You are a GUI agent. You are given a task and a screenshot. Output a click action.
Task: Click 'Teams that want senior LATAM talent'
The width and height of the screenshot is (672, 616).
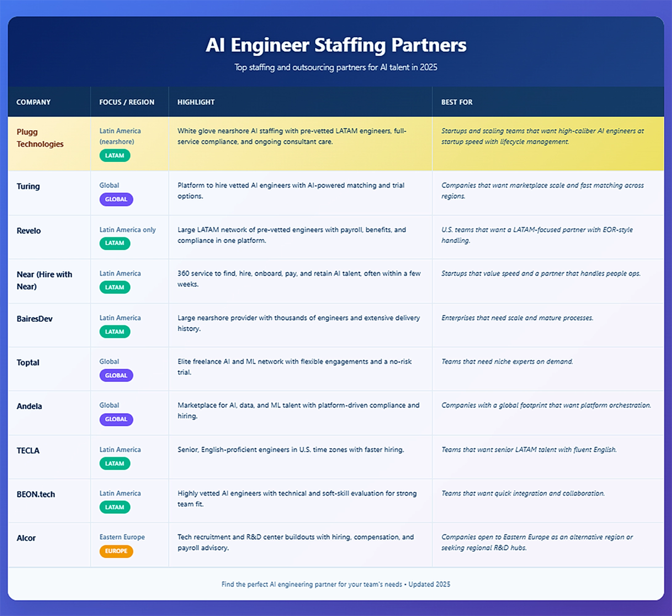pos(529,449)
